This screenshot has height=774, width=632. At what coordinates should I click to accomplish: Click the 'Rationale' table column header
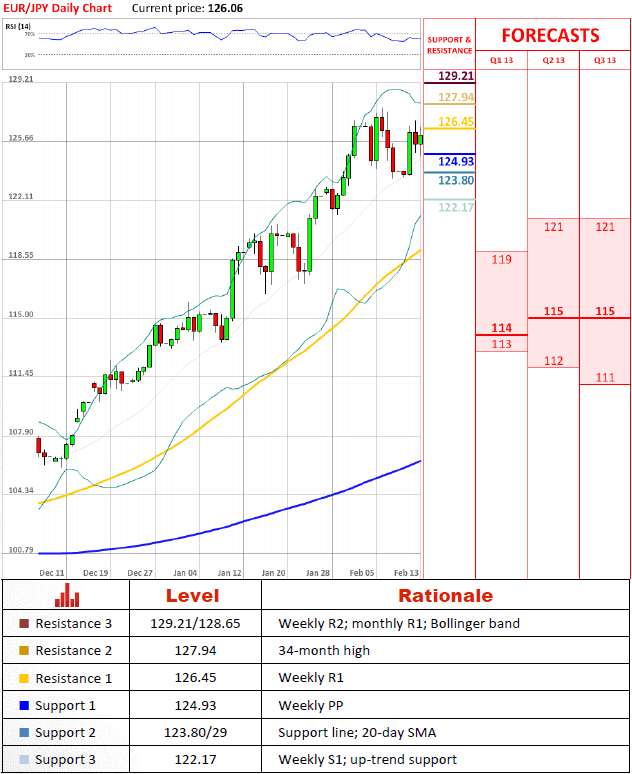[446, 596]
